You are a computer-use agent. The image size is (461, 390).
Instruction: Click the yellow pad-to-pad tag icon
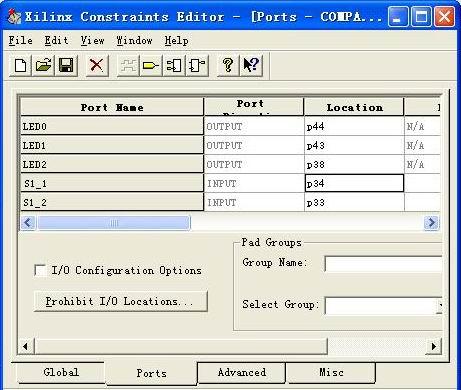click(151, 65)
